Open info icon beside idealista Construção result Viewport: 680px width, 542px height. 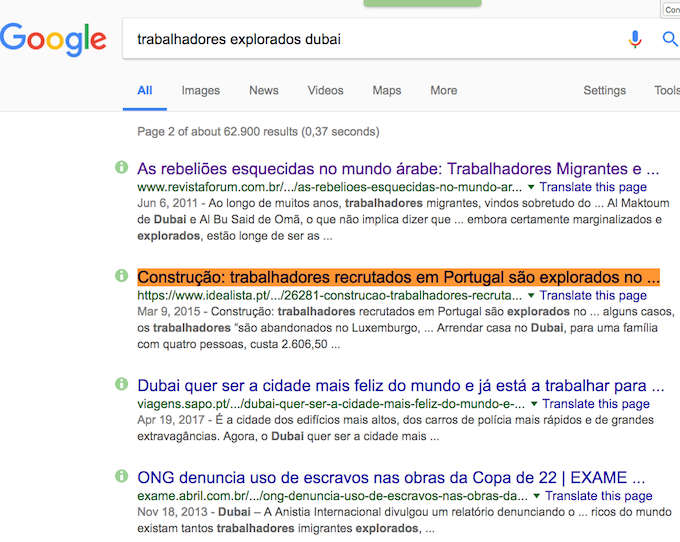tap(121, 275)
